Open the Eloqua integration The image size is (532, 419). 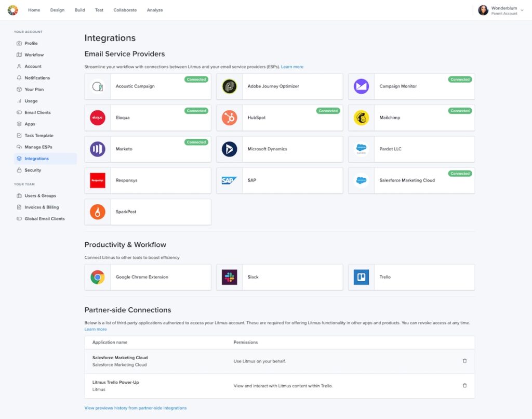[x=147, y=118]
